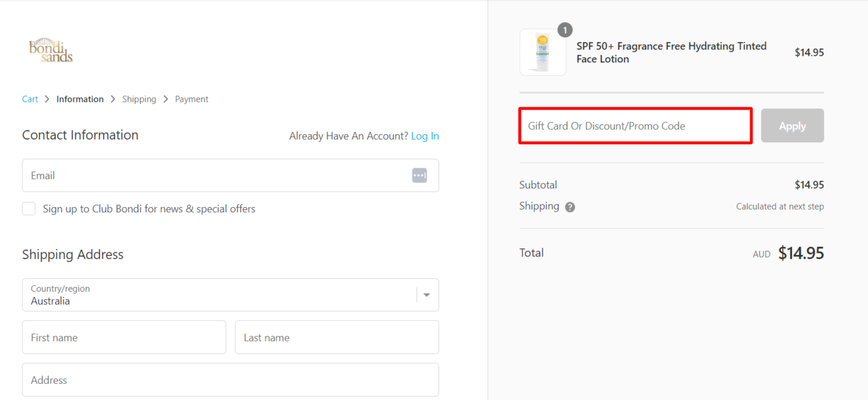Click the Bondi Sands logo
The image size is (868, 400).
point(51,51)
